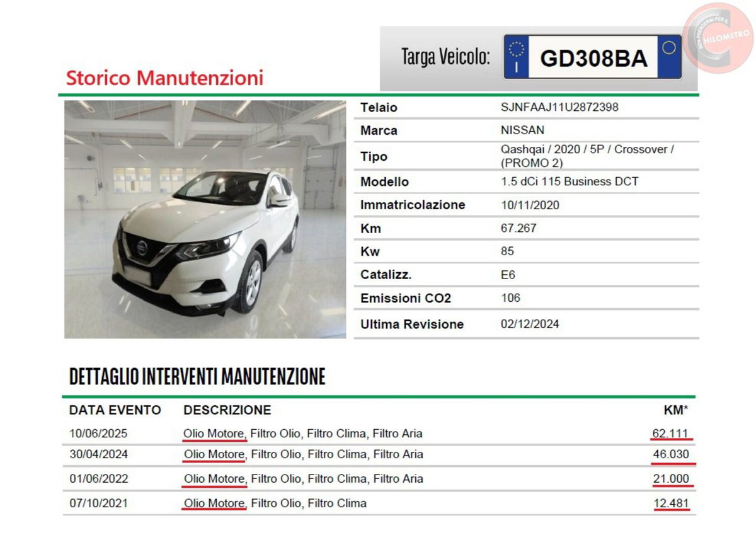Click the DATA EVENTO column header
Viewport: 756px width, 547px height.
pyautogui.click(x=115, y=410)
